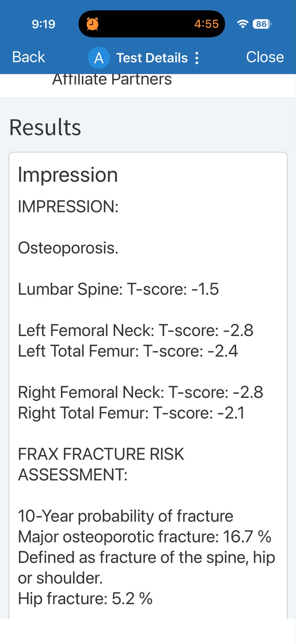The height and width of the screenshot is (644, 296).
Task: Tap the Results section heading
Action: [45, 127]
